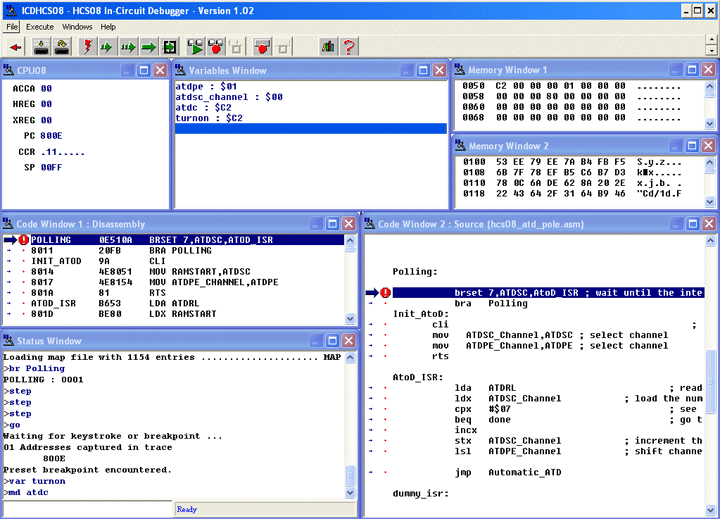
Task: Select variable row atdpe : $01
Action: [x=206, y=86]
